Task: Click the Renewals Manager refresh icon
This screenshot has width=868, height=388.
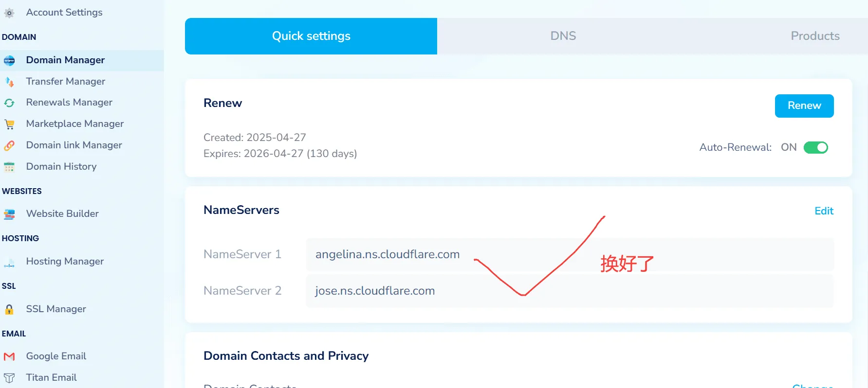Action: click(9, 103)
